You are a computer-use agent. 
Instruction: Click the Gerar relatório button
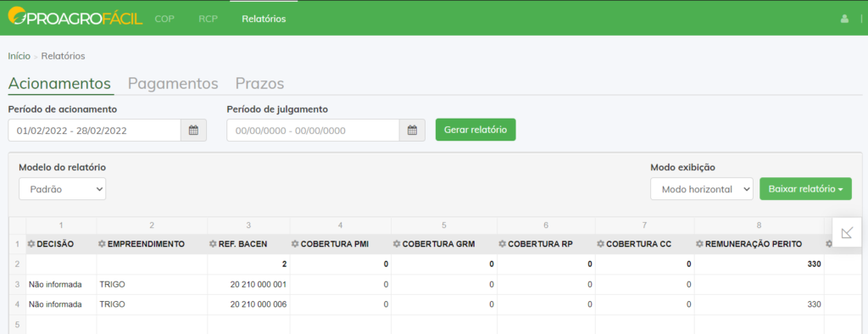pos(476,130)
